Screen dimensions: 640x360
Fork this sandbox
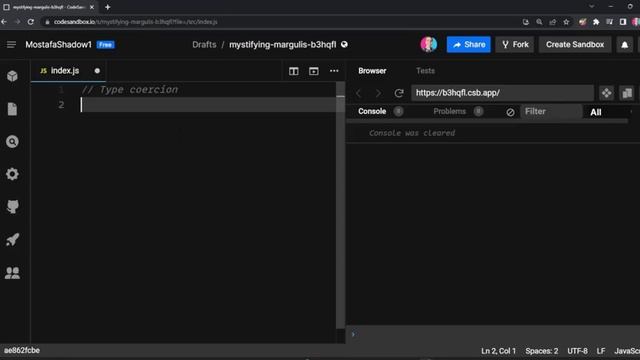point(515,44)
